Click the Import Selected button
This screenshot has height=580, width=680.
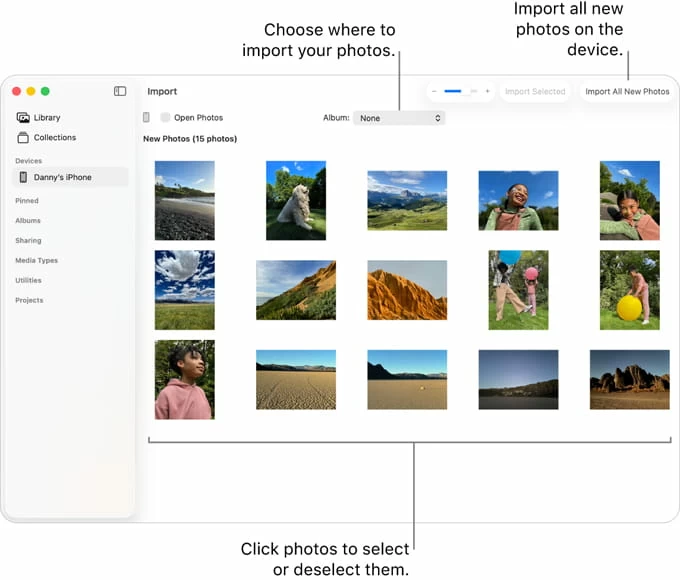tap(535, 91)
